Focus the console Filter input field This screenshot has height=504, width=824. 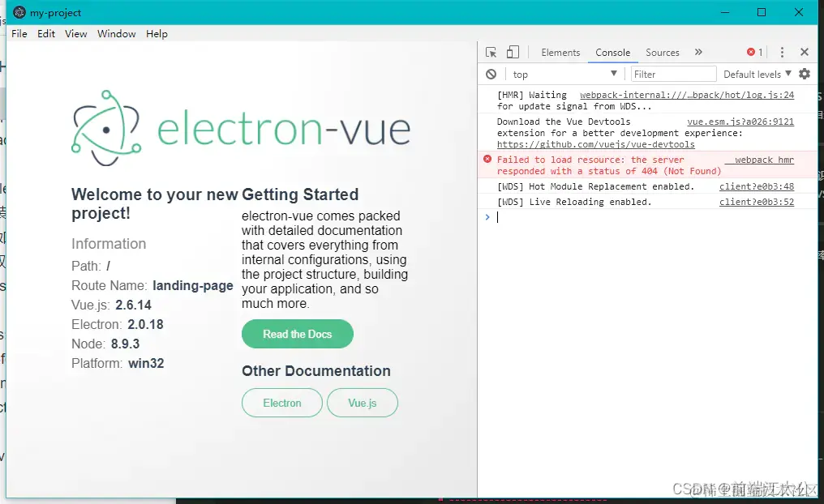click(674, 74)
